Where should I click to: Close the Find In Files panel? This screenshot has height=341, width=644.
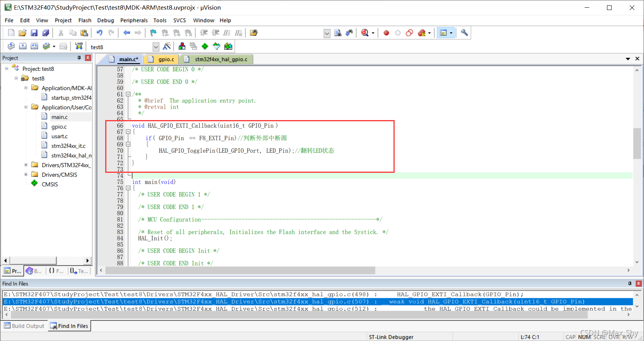(x=639, y=284)
